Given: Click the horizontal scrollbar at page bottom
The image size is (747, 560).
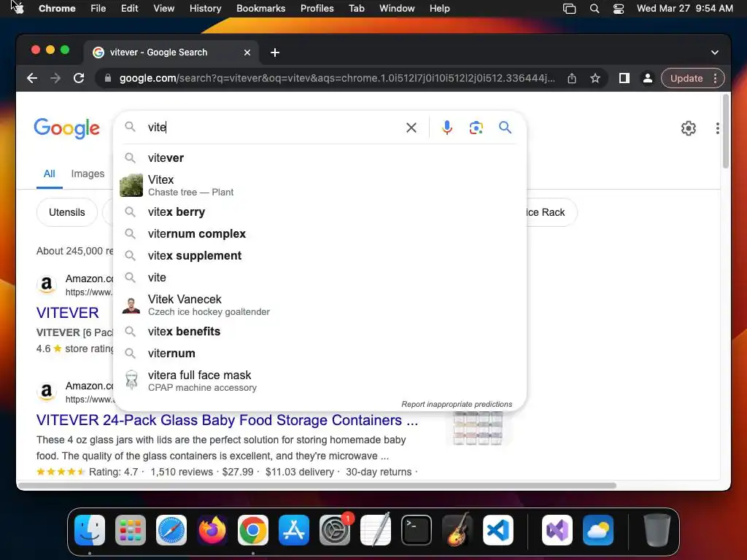Looking at the screenshot, I should [x=317, y=486].
